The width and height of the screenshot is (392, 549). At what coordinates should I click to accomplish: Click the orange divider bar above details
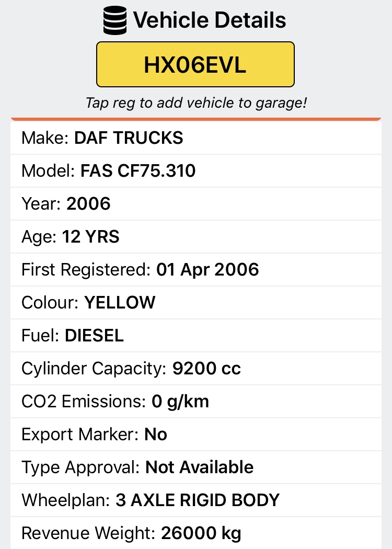(x=196, y=119)
